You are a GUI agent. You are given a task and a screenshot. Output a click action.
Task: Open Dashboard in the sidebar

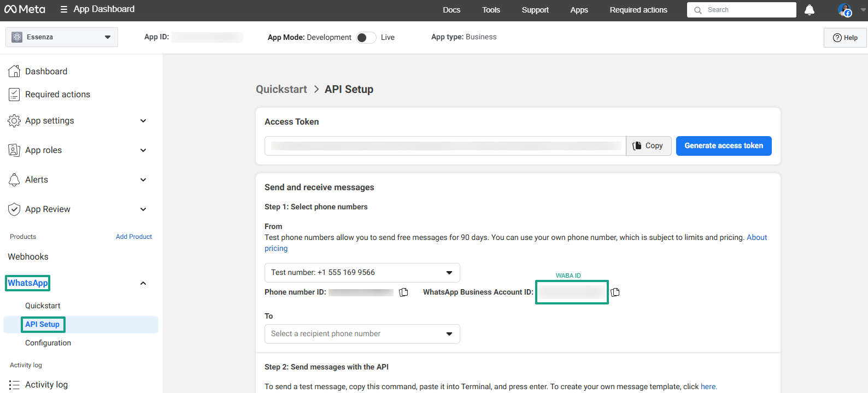pos(46,71)
